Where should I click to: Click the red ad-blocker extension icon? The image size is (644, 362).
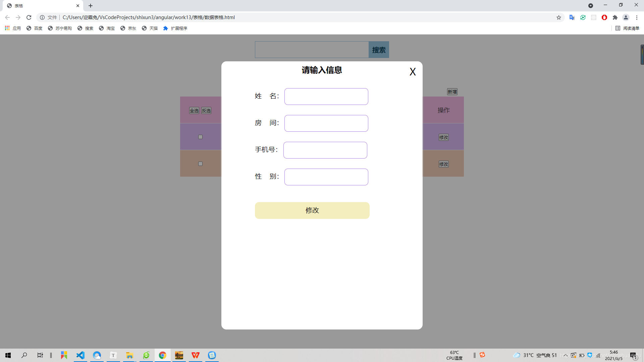click(x=604, y=17)
